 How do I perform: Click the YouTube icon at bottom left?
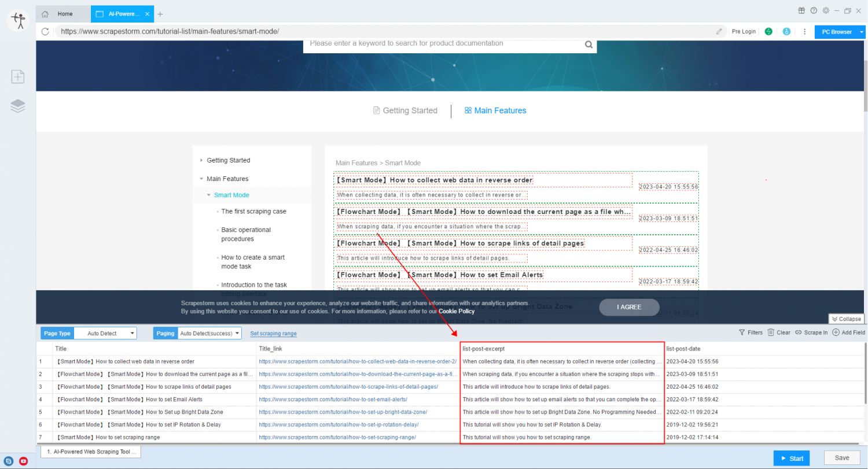tap(24, 461)
